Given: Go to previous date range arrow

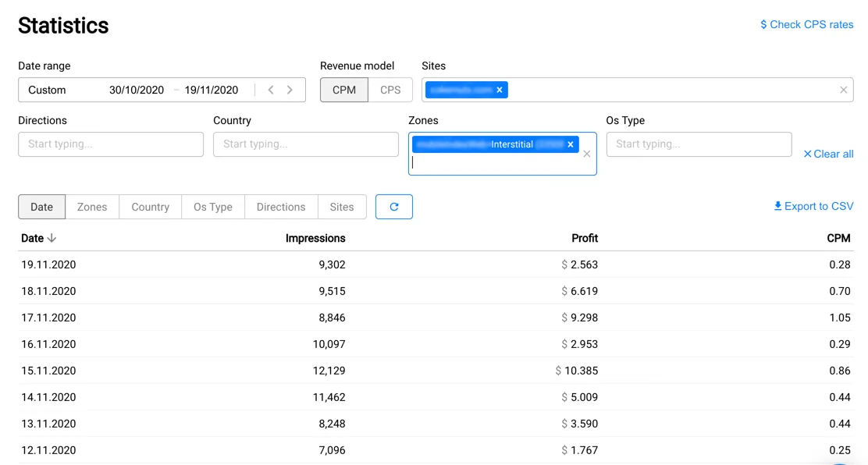Looking at the screenshot, I should coord(271,90).
